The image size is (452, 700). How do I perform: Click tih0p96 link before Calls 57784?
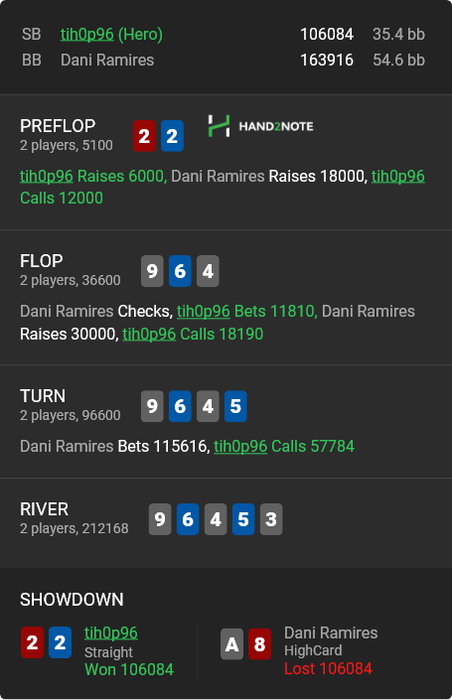coord(240,446)
